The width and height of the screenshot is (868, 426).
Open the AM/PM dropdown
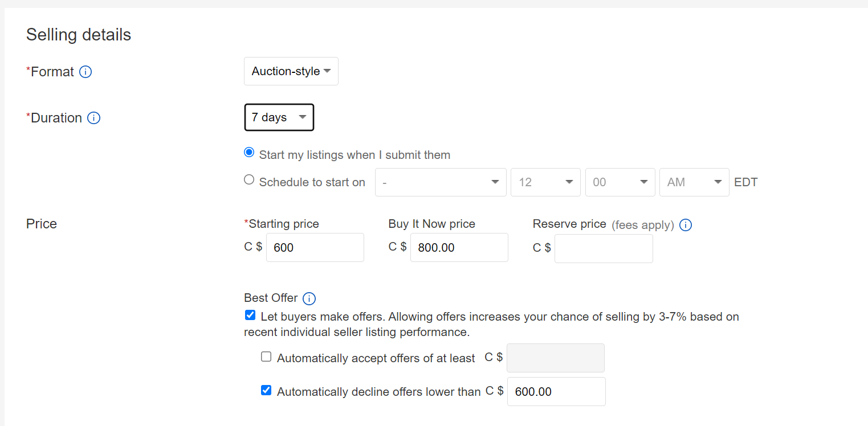pyautogui.click(x=694, y=182)
